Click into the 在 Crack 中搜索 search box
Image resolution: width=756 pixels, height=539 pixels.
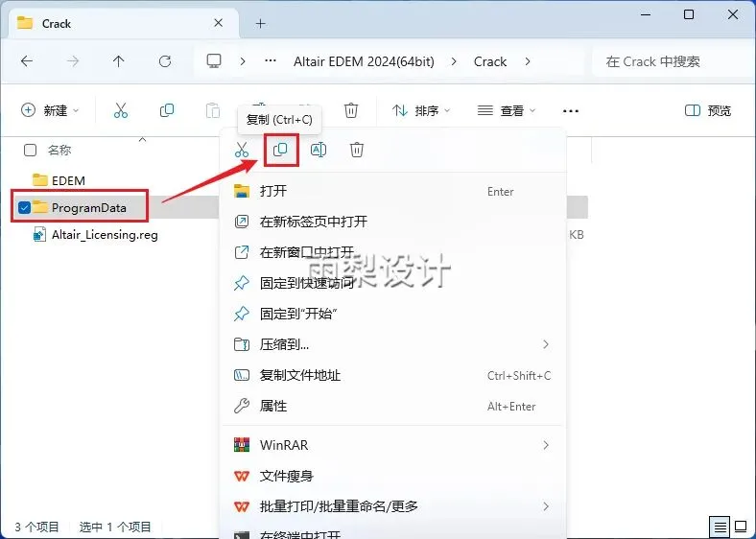point(672,61)
